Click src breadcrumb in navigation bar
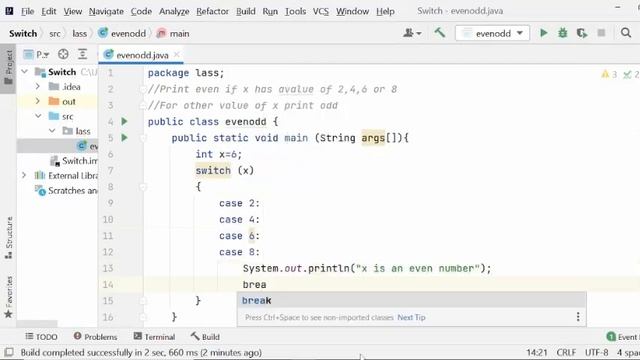The width and height of the screenshot is (640, 360). [55, 34]
